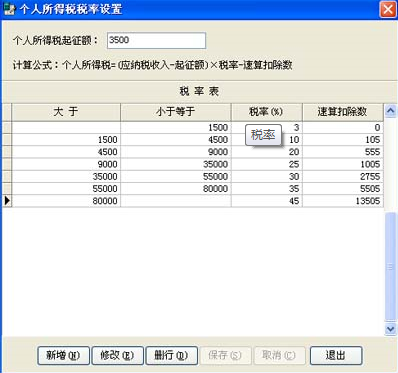
Task: Click the row selector for the 55000 row
Action: 7,189
